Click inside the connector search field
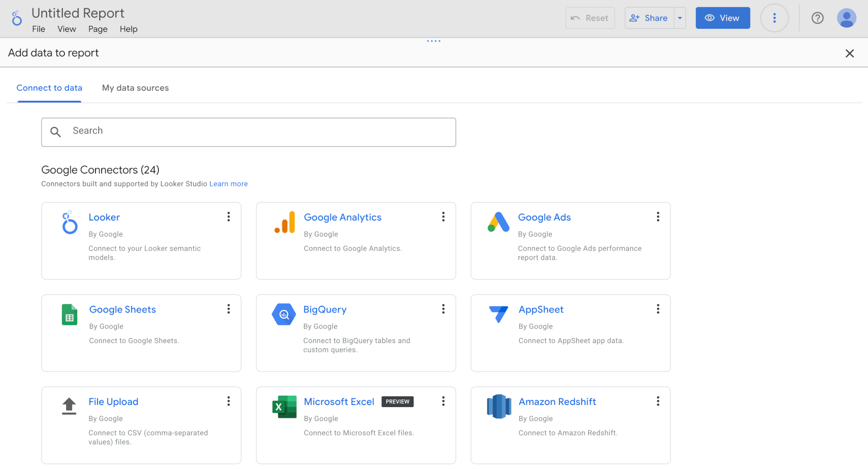Viewport: 868px width, 469px height. 248,132
